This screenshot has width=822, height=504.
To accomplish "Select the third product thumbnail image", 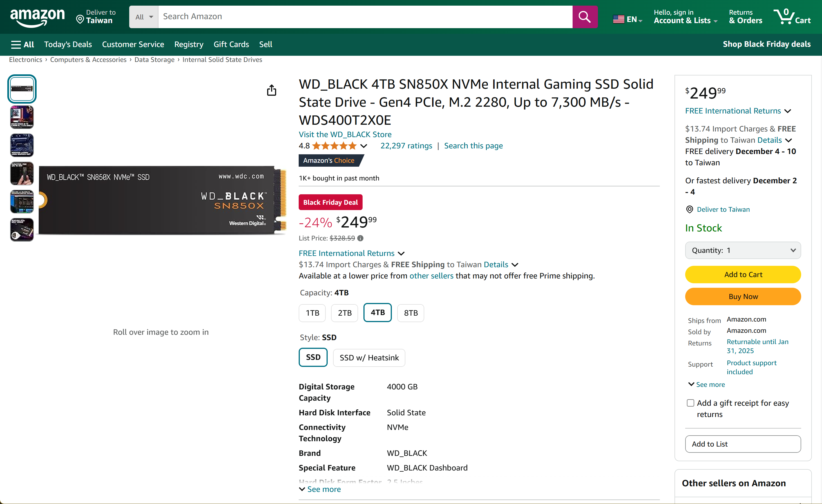I will (x=22, y=146).
